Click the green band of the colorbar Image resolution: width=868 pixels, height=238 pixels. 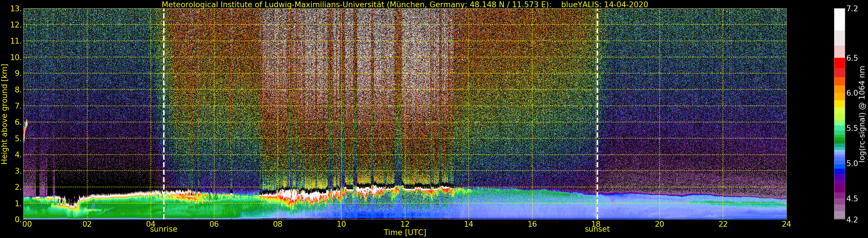tap(839, 138)
